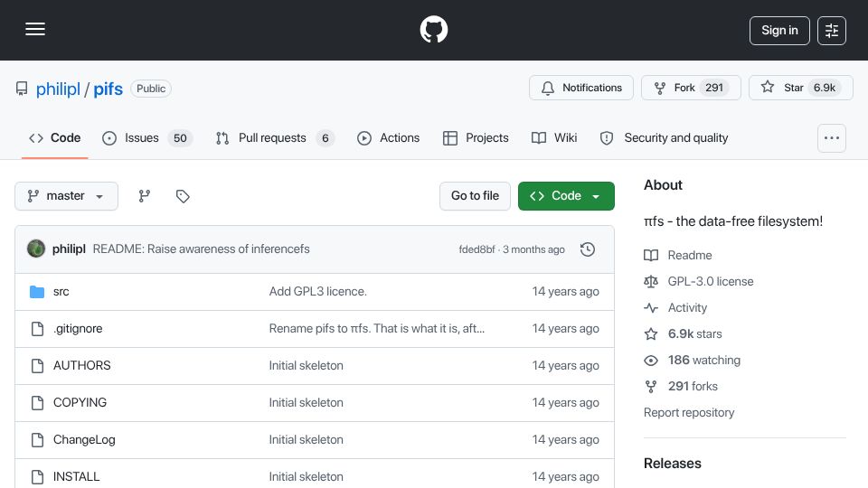Open the appearance settings icon button

(832, 31)
